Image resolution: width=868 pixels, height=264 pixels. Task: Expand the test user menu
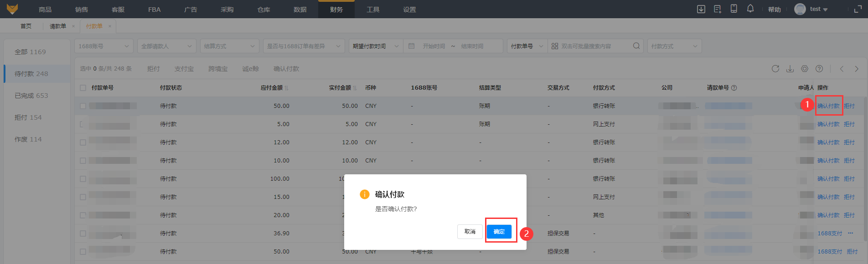[819, 9]
